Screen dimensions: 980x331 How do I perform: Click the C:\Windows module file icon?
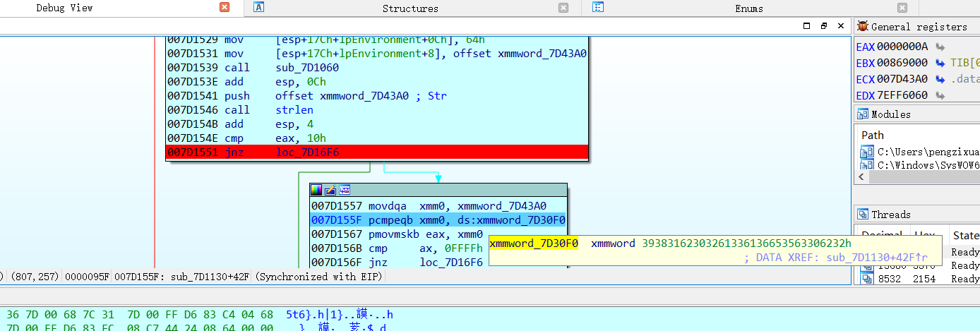867,165
